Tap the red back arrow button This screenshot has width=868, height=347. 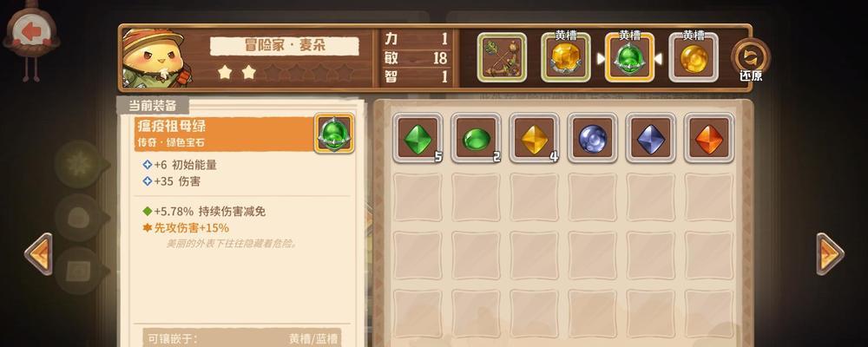pos(31,33)
